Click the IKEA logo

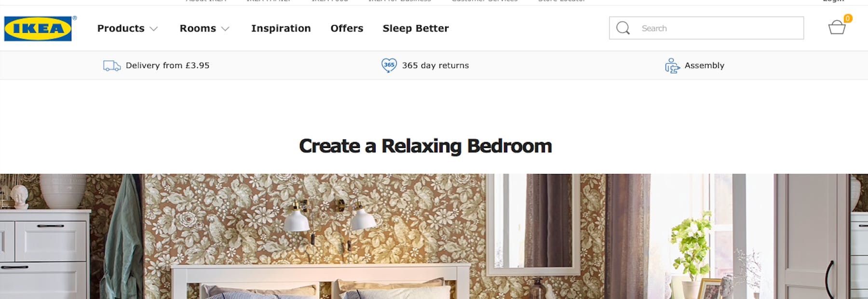click(x=38, y=28)
